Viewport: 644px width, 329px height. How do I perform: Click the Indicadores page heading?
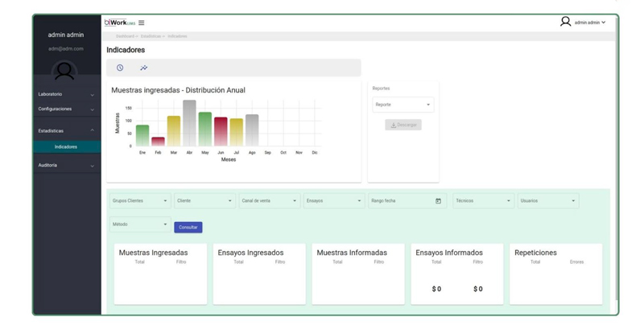point(126,50)
